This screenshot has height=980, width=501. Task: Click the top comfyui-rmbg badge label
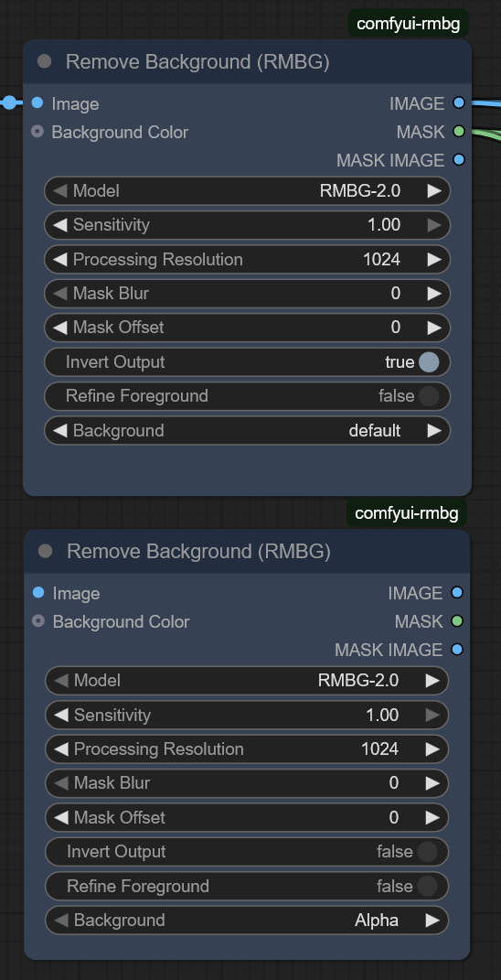point(408,24)
